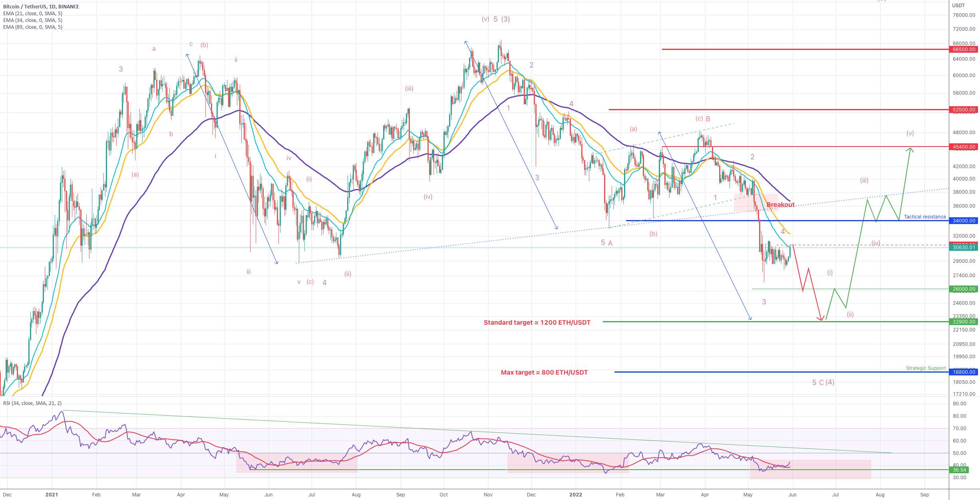
Task: Click the Nov label on time axis
Action: click(488, 494)
